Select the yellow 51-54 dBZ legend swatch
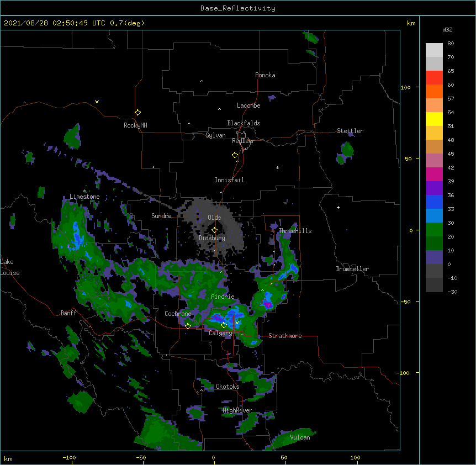The width and height of the screenshot is (476, 465). click(x=434, y=119)
